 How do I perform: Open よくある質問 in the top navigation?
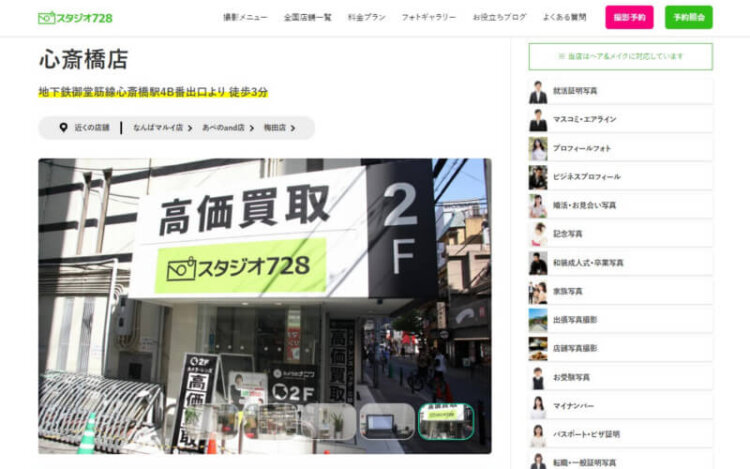click(564, 17)
